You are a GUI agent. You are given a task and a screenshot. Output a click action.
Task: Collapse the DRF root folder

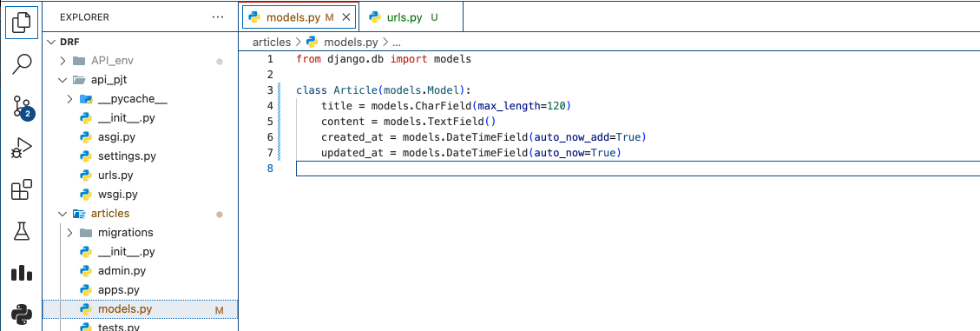pyautogui.click(x=52, y=42)
